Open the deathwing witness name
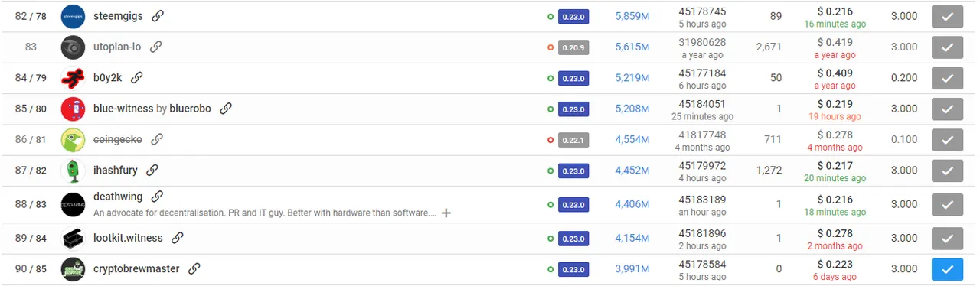The image size is (980, 286). pos(119,197)
